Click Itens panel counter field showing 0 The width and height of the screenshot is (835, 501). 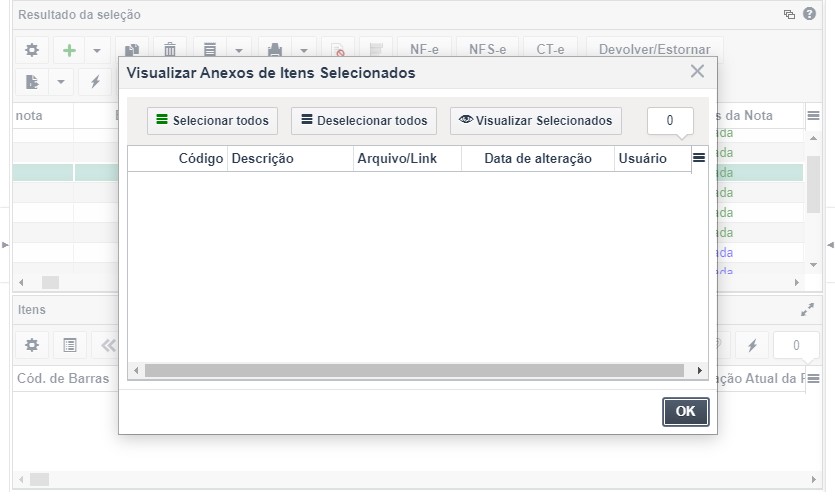pos(796,345)
